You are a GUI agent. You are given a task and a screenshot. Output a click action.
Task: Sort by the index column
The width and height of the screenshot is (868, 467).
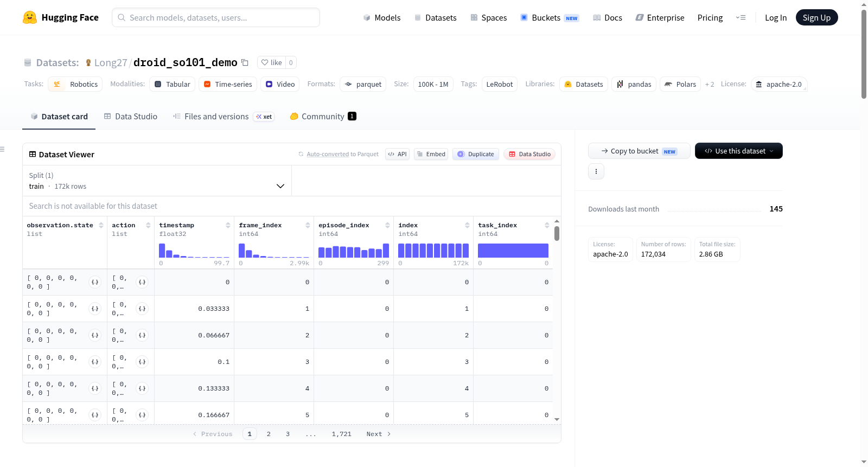[x=467, y=225]
